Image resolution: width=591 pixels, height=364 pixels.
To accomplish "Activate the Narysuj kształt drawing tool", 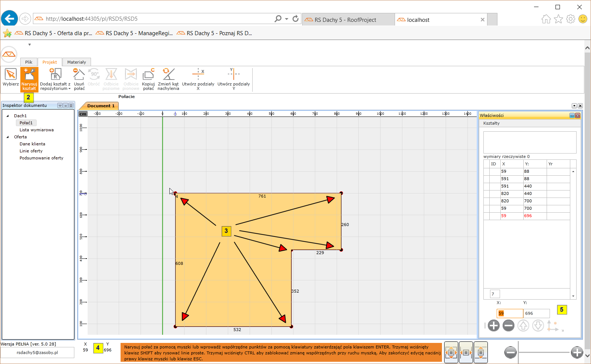I will pyautogui.click(x=29, y=79).
